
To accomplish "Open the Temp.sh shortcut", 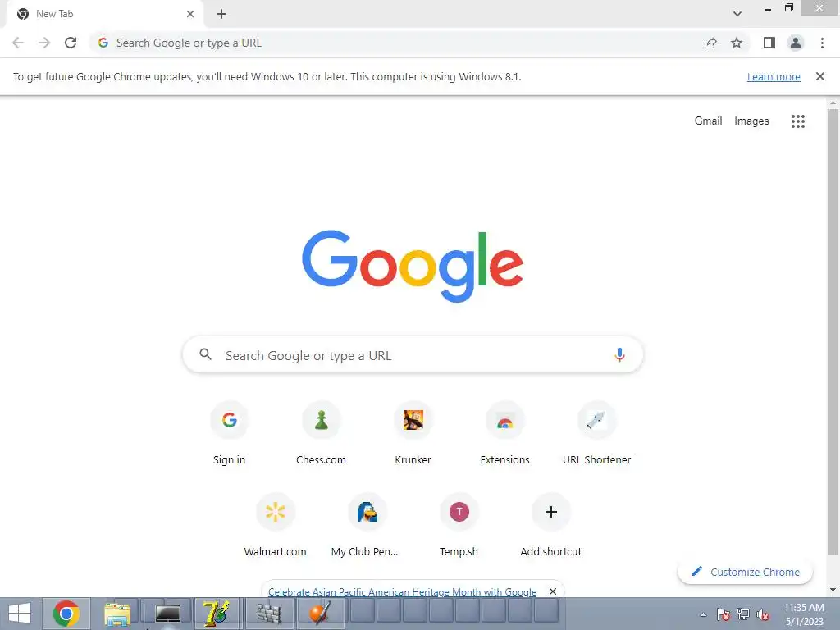I will pos(459,526).
